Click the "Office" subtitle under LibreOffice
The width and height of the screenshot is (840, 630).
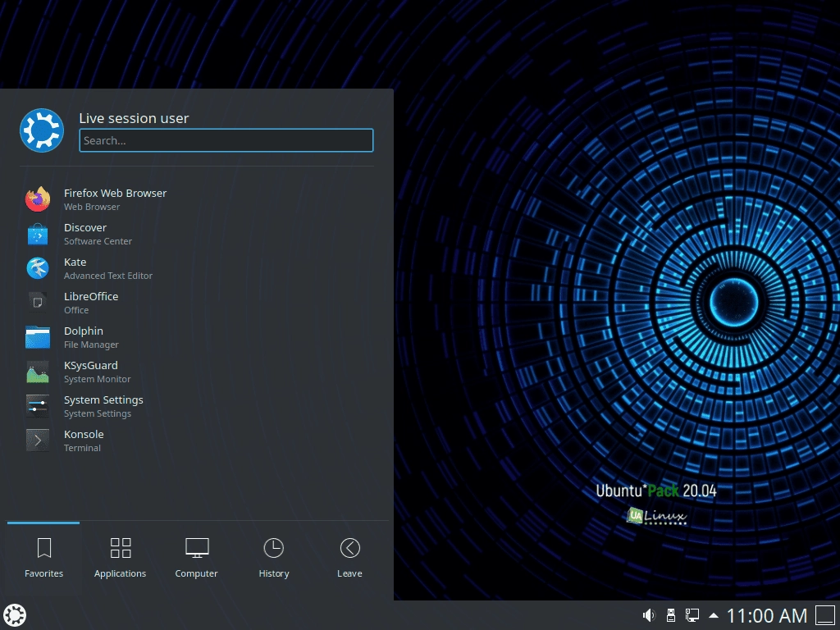point(76,310)
